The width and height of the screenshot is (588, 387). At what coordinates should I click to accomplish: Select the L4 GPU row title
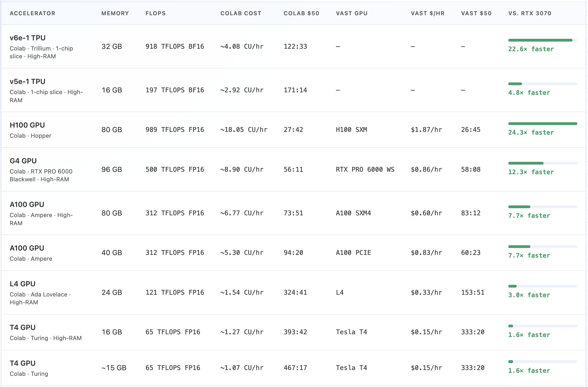tap(22, 284)
